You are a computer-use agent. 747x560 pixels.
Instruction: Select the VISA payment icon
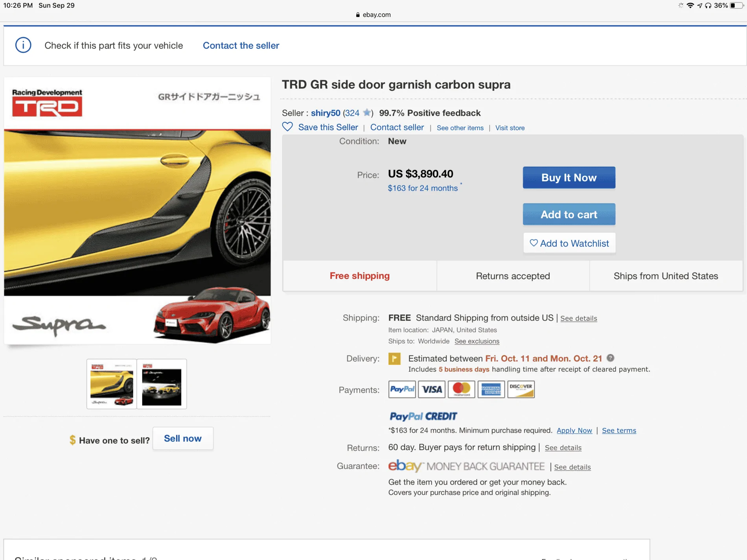(x=432, y=389)
